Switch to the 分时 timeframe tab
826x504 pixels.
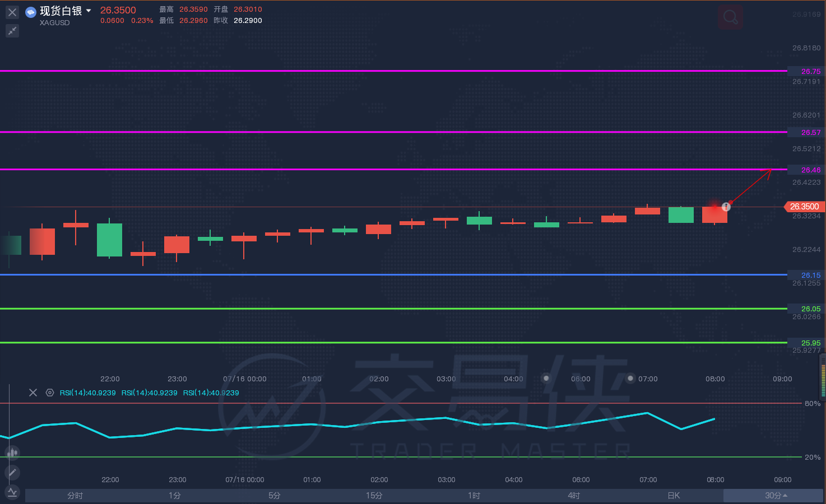(x=75, y=496)
